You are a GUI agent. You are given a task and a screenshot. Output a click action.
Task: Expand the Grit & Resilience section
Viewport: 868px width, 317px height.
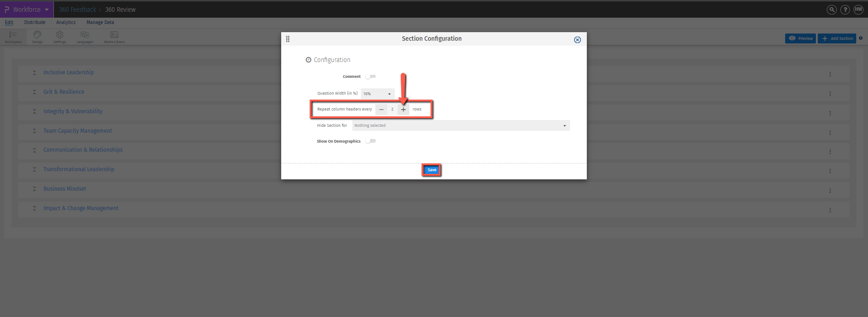(34, 92)
